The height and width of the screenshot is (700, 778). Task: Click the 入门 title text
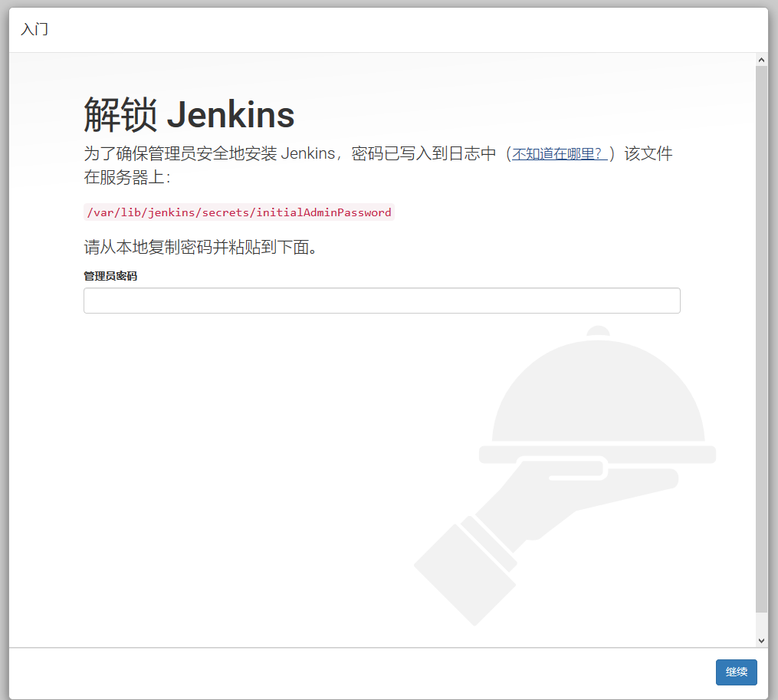coord(34,29)
